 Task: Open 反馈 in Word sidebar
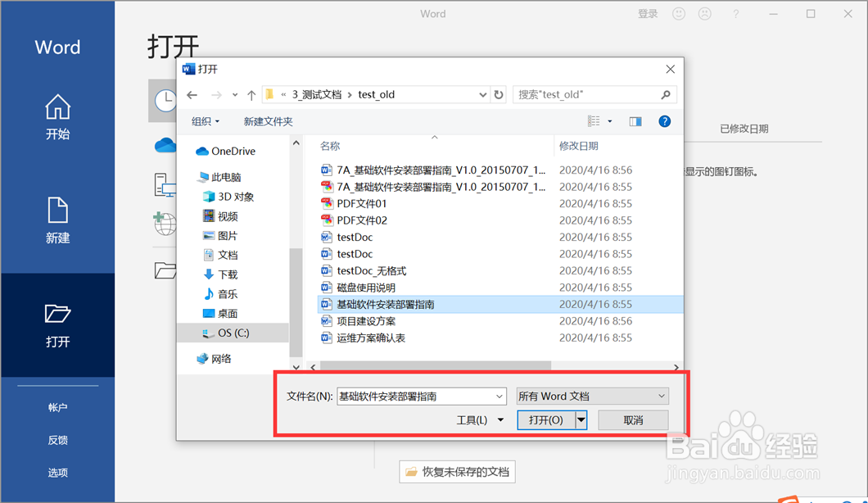tap(57, 441)
